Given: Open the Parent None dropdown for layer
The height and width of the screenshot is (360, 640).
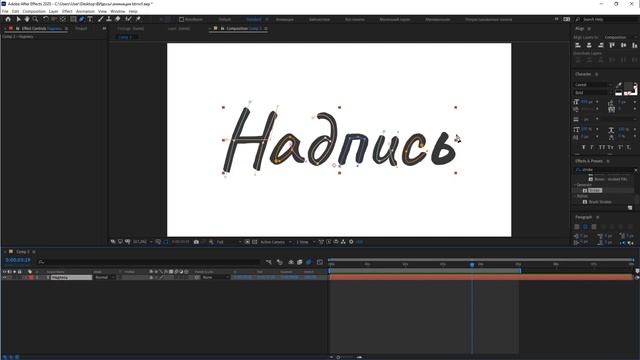Looking at the screenshot, I should pos(216,278).
